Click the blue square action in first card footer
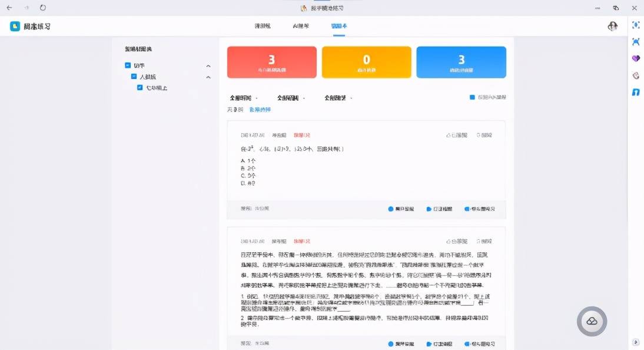 coord(479,209)
